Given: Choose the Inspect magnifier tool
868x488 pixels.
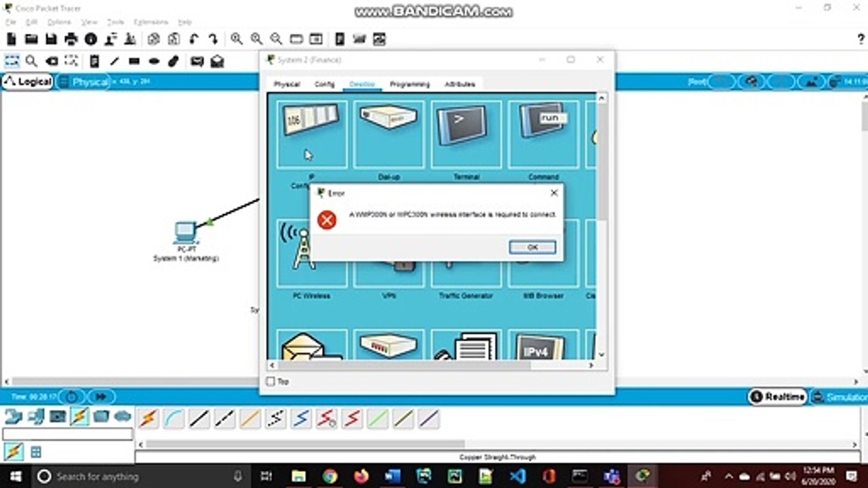Looking at the screenshot, I should click(x=32, y=61).
